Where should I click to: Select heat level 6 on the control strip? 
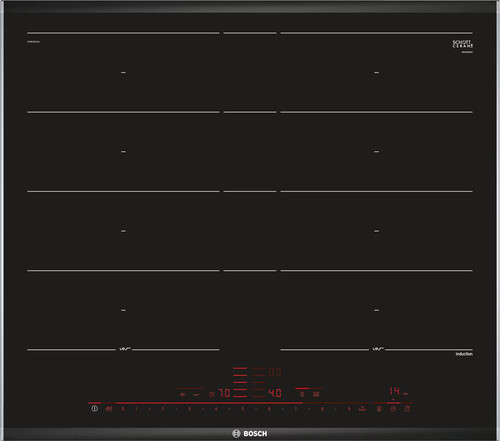269,409
